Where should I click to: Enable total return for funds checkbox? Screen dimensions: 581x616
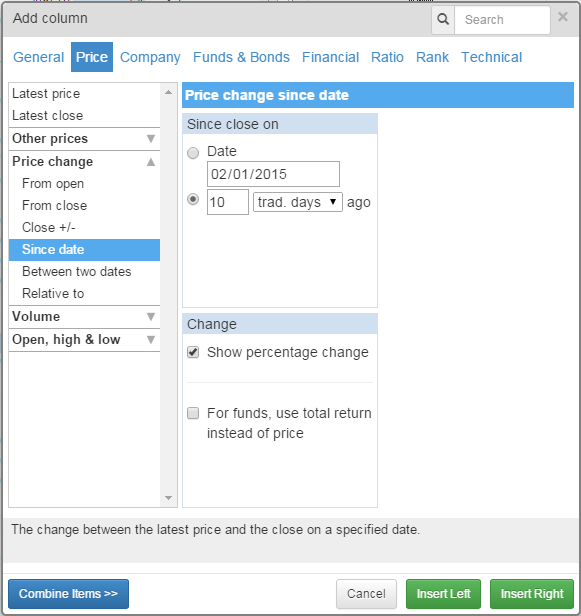click(x=193, y=413)
